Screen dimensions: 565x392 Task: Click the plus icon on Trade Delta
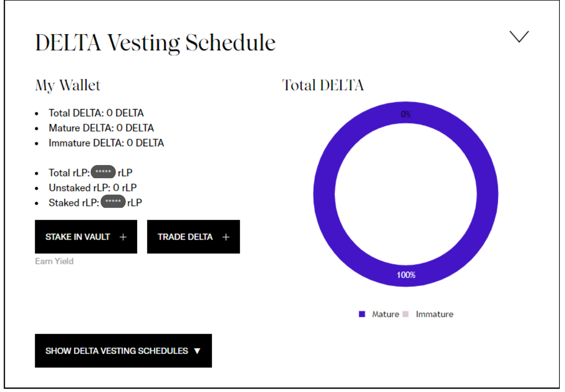click(x=226, y=237)
